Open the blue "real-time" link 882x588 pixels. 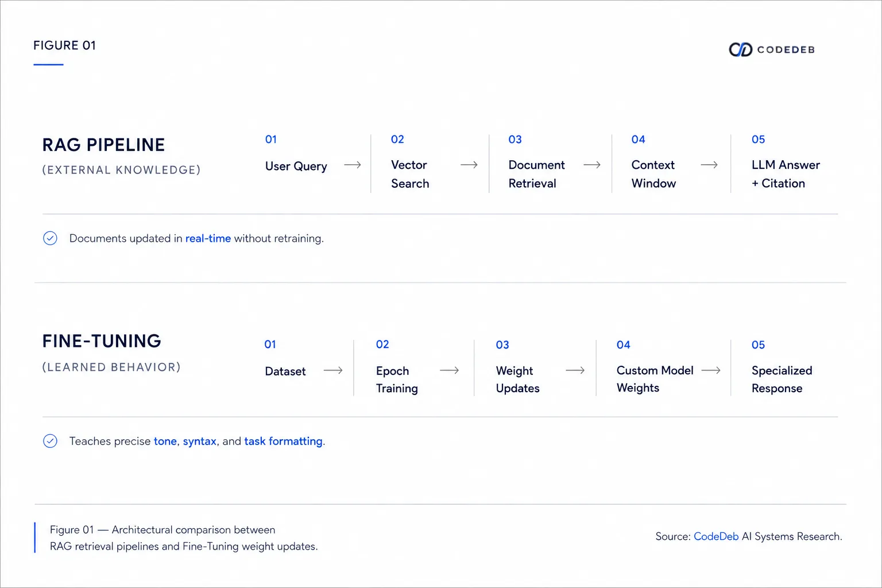tap(208, 238)
